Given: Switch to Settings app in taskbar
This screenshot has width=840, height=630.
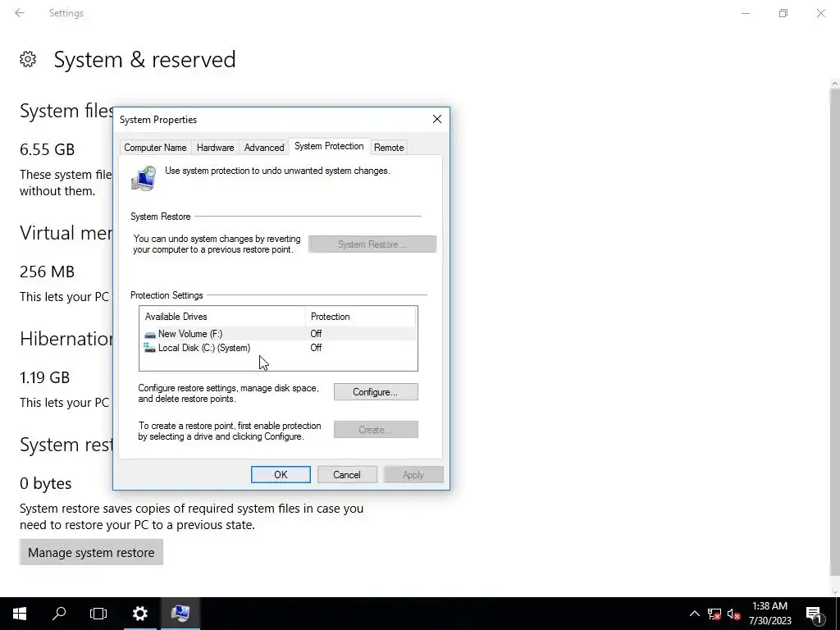Looking at the screenshot, I should (x=139, y=614).
